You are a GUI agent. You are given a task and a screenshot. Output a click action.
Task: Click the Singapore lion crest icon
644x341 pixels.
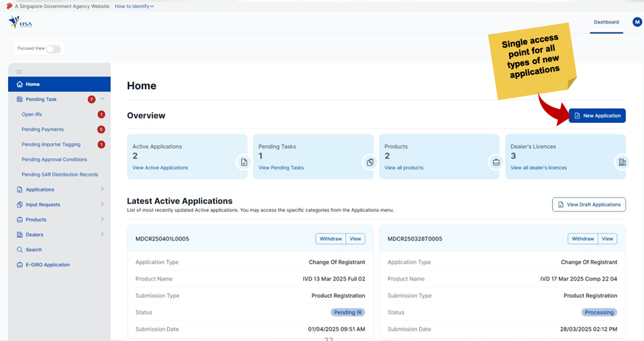9,6
